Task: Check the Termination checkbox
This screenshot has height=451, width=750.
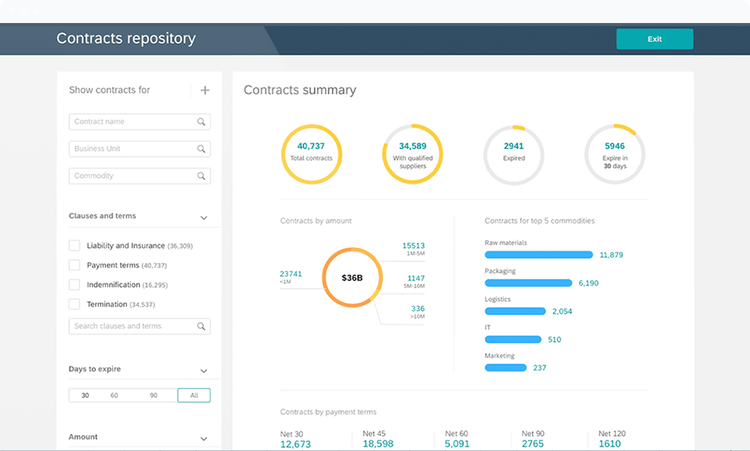Action: (x=74, y=304)
